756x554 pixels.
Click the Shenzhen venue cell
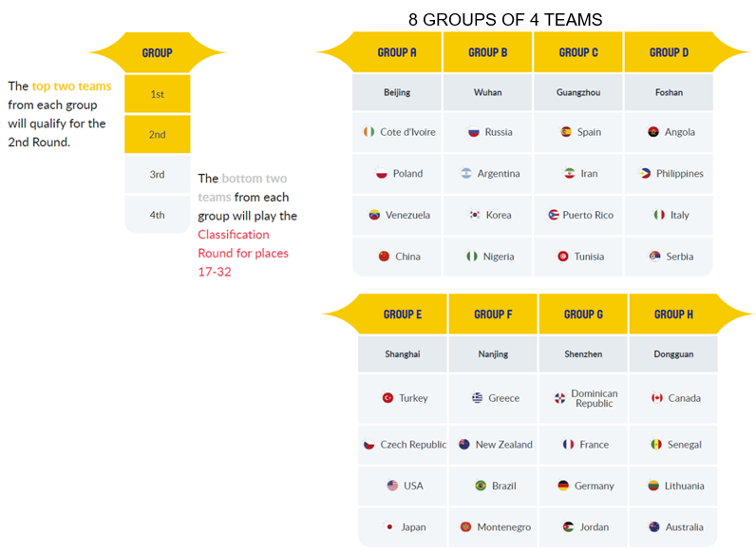[583, 353]
